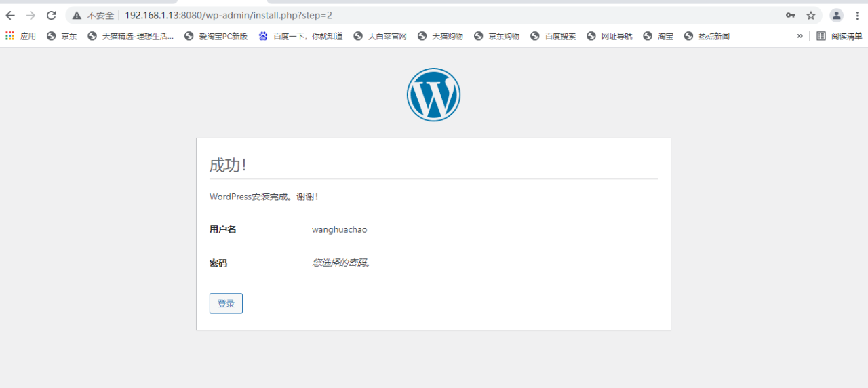868x388 pixels.
Task: Expand hidden bookmarks with double chevron
Action: [800, 36]
